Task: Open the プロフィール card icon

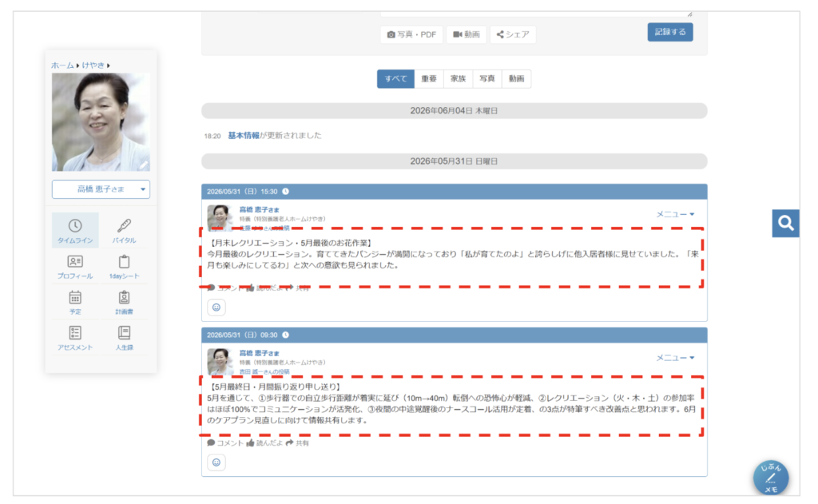Action: (x=75, y=261)
